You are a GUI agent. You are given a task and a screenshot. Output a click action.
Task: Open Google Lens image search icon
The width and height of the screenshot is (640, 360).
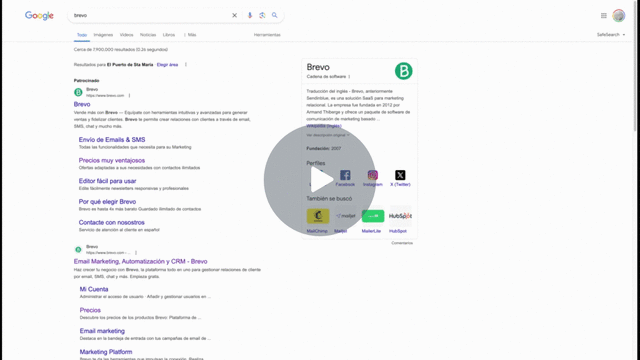(x=262, y=16)
